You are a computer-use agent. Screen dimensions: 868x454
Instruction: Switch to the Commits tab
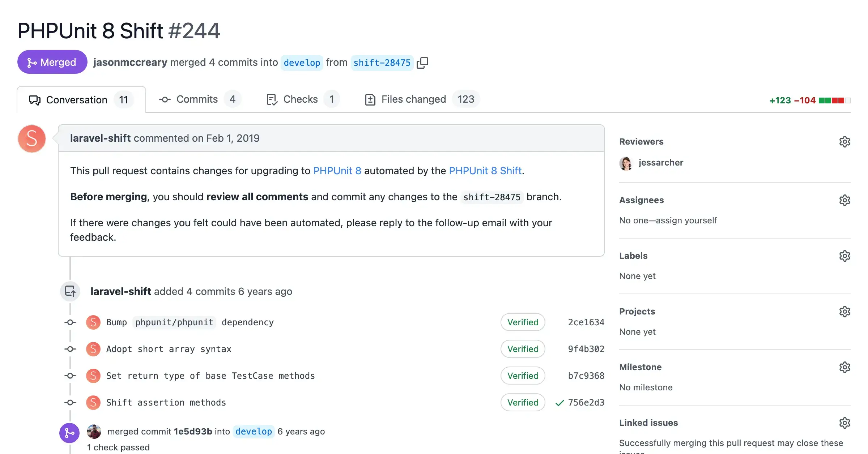(197, 99)
